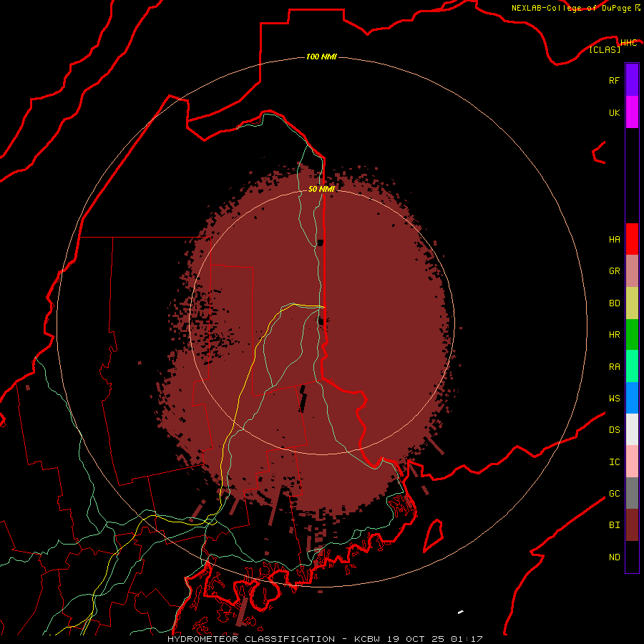Click the BD yellow legend color swatch
The image size is (644, 644).
pos(632,303)
